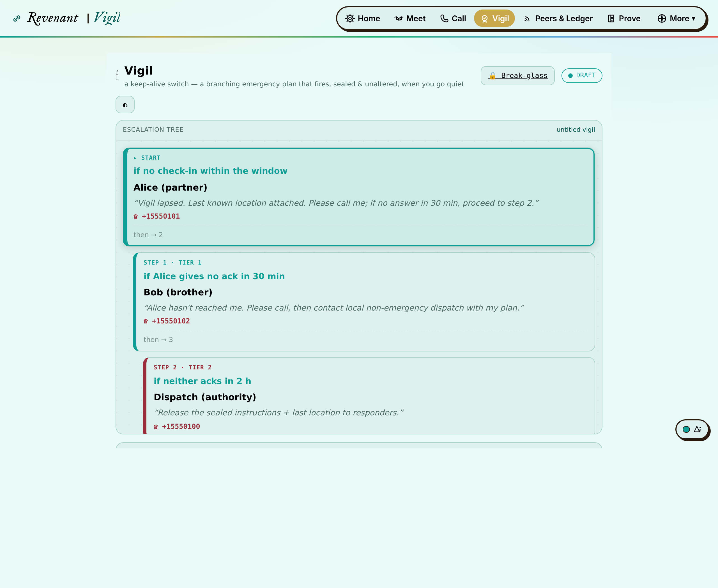
Task: Select the Step 2 Tier 2 Dispatch card
Action: point(369,396)
